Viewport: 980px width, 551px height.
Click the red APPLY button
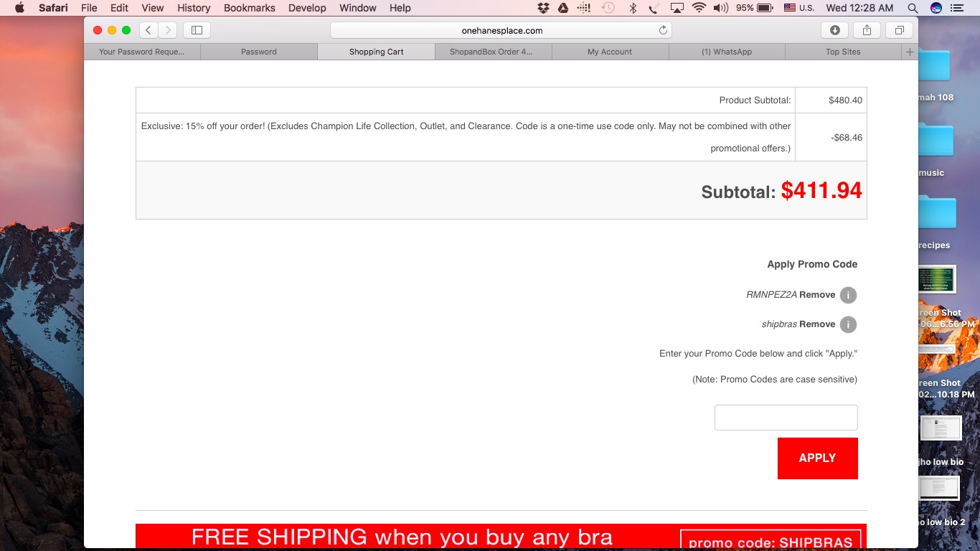817,458
